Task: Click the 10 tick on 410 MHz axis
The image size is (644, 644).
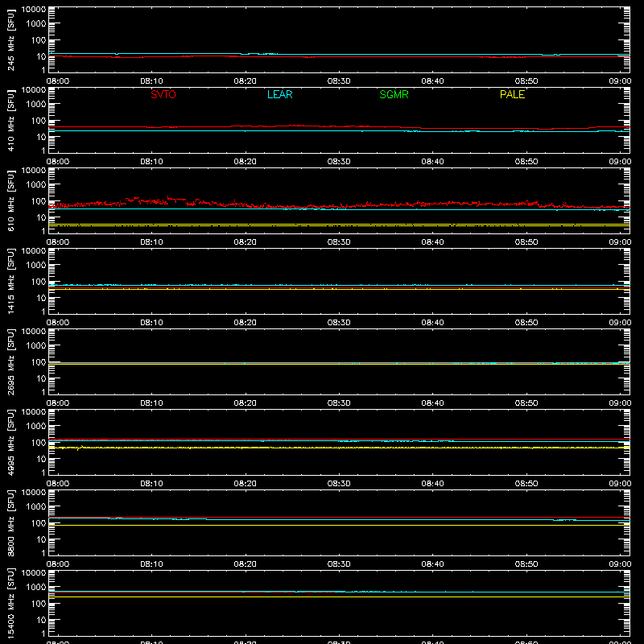Action: click(42, 137)
